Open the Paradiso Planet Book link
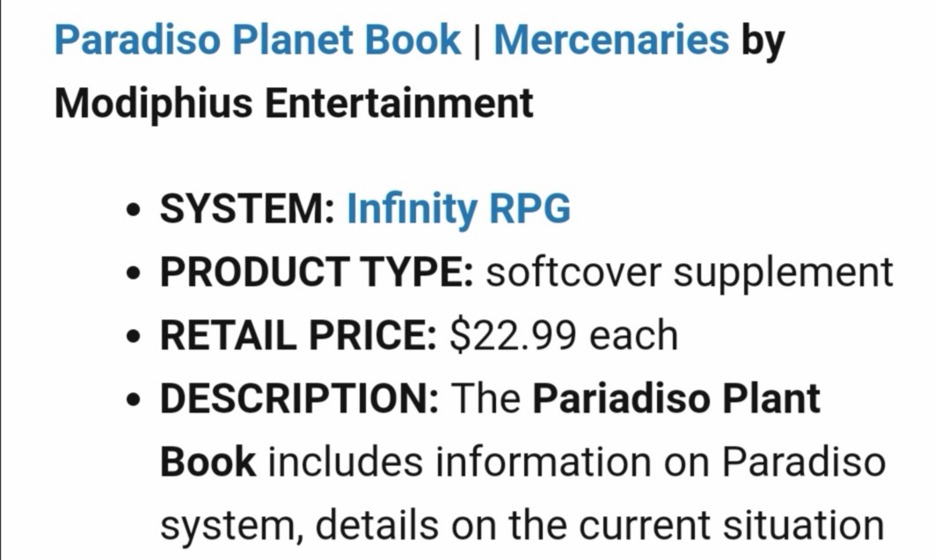Screen dimensions: 935x560 coord(258,40)
